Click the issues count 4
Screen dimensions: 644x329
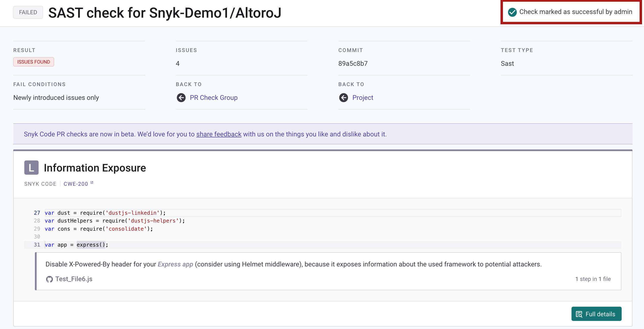[x=177, y=63]
